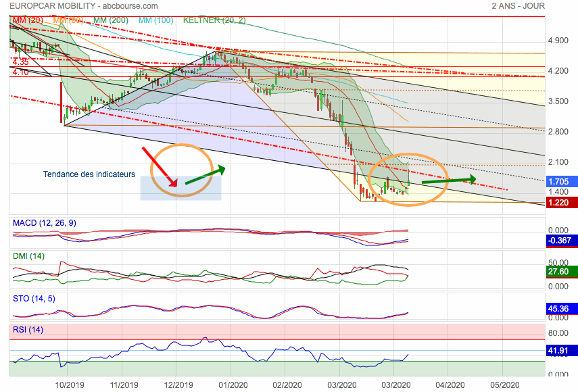Click the 4.10 support level label

click(21, 72)
